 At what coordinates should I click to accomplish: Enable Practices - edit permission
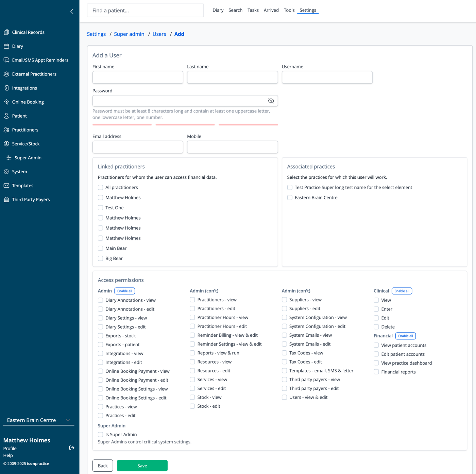pos(100,416)
